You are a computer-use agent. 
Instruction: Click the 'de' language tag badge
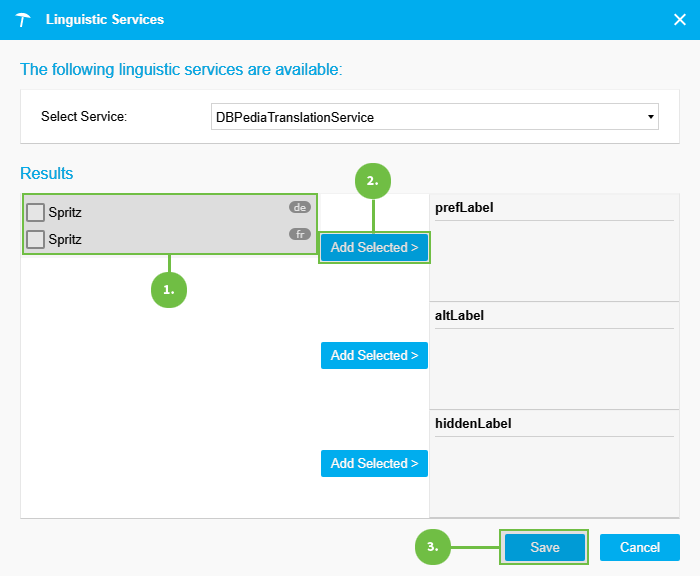click(299, 207)
